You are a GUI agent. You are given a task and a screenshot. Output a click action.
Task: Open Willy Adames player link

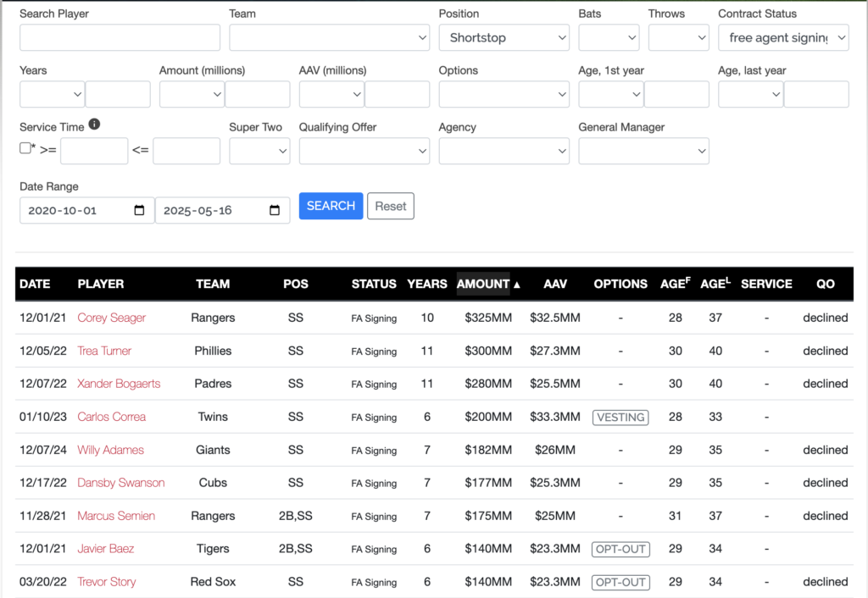coord(110,450)
